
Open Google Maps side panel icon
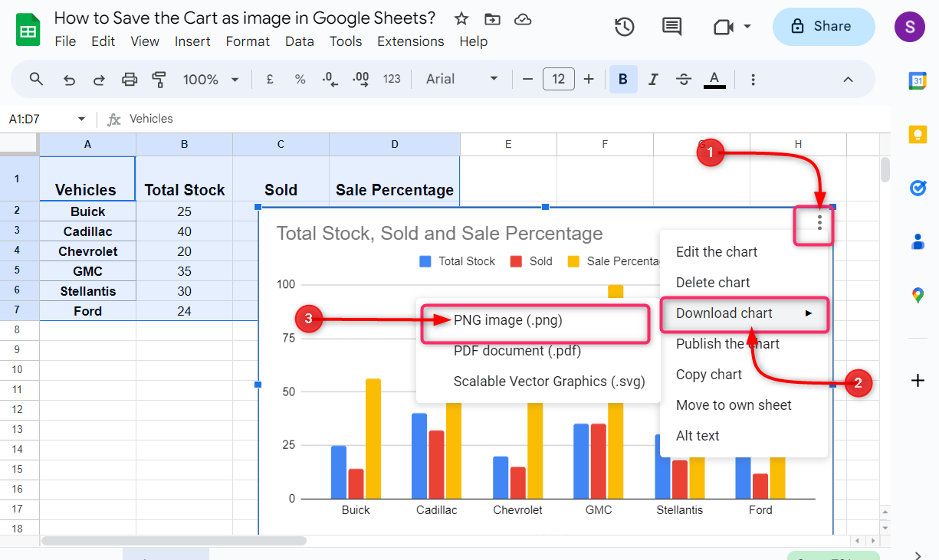918,295
